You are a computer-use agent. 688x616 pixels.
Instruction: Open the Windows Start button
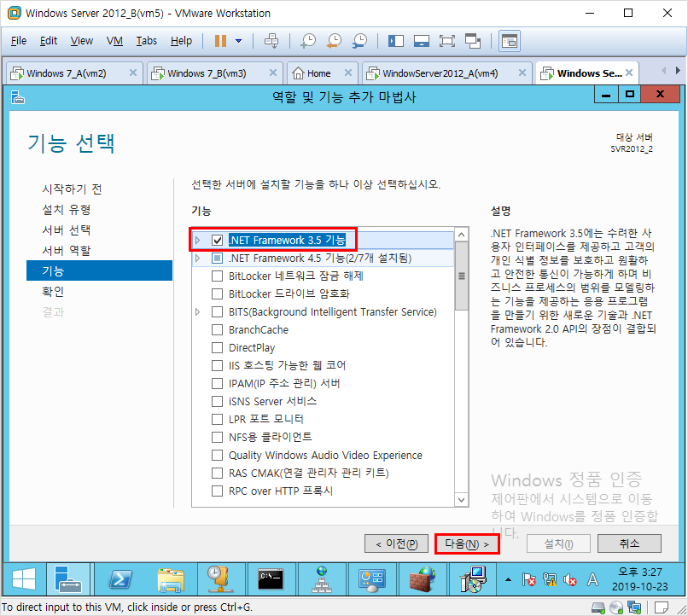point(24,579)
